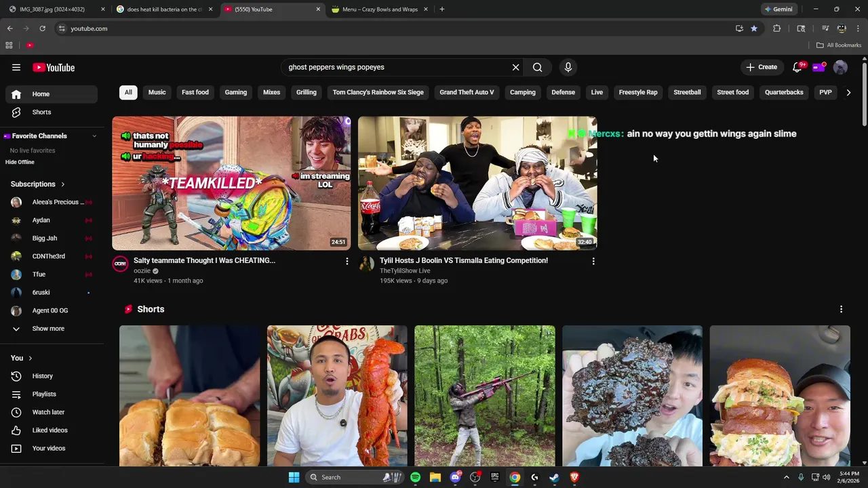Show hidden system tray icons chevron
Screen dimensions: 868x488
(x=787, y=477)
